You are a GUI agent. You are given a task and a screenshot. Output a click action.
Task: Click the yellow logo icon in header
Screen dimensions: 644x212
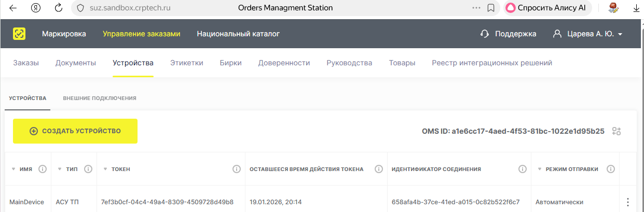coord(19,34)
